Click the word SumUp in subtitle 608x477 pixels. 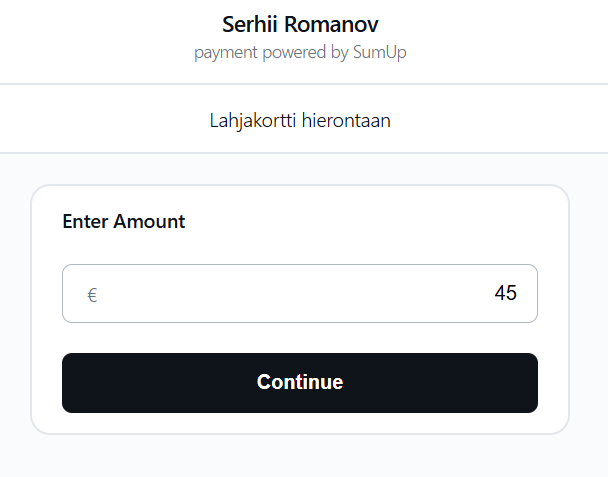pyautogui.click(x=379, y=52)
